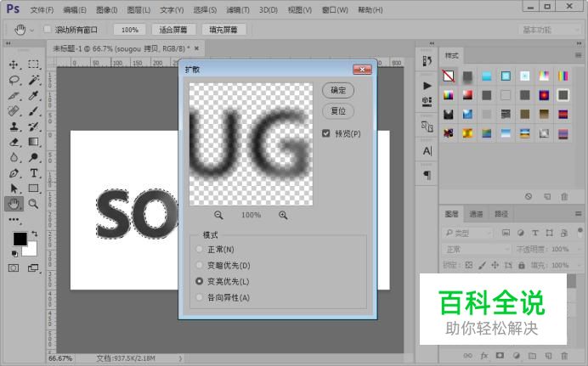The image size is (588, 366).
Task: Select the History Brush tool
Action: pyautogui.click(x=33, y=127)
